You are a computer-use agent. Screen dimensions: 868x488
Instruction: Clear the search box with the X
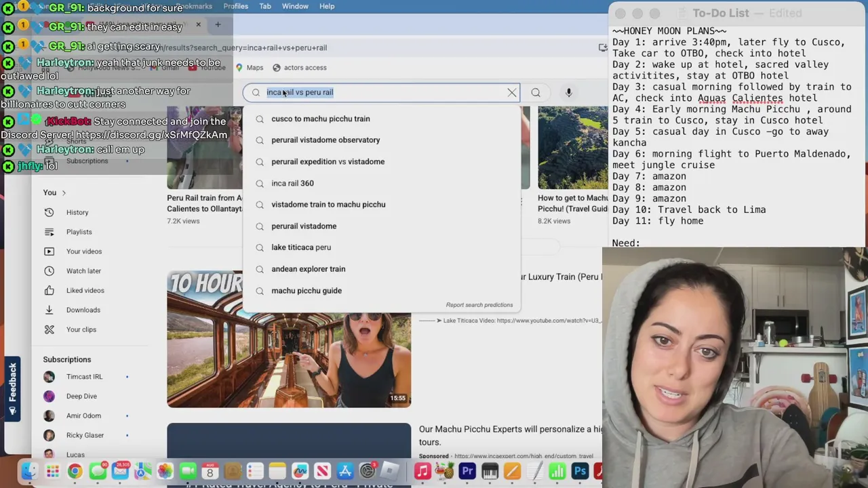pyautogui.click(x=512, y=92)
